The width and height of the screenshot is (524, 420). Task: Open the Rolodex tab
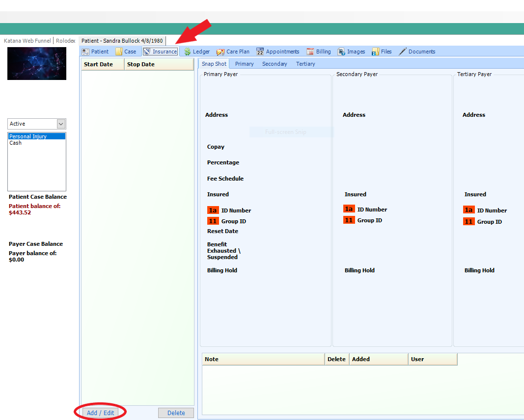(x=65, y=41)
